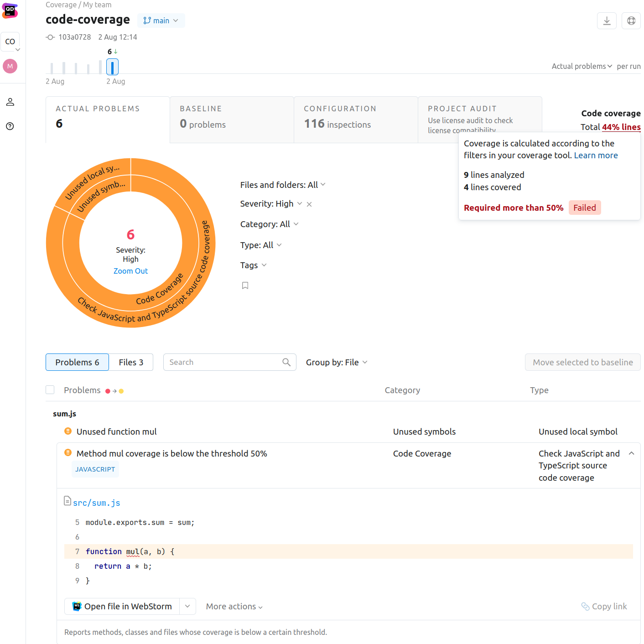The width and height of the screenshot is (644, 644).
Task: Collapse the expanded 'Method mul coverage' problem
Action: click(632, 453)
